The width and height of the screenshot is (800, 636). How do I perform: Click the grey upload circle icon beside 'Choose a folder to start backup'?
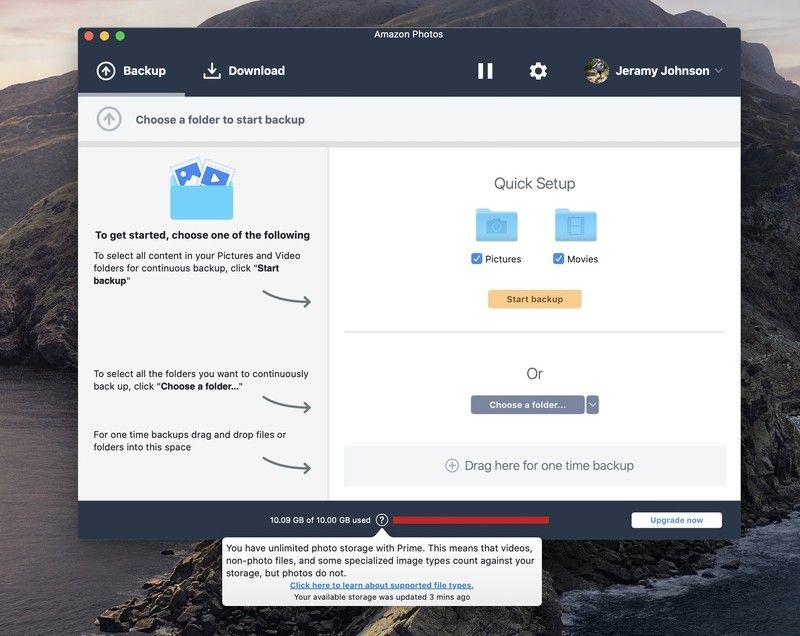(x=109, y=119)
